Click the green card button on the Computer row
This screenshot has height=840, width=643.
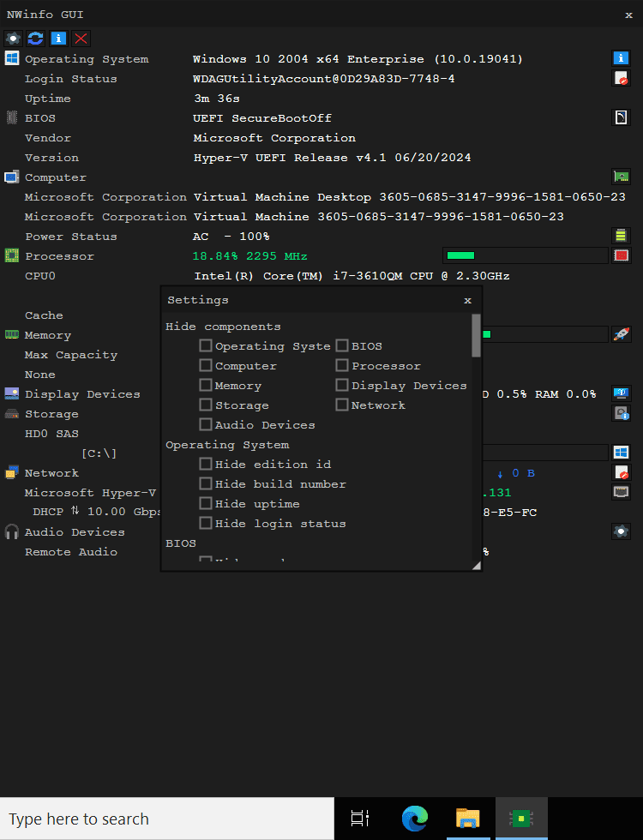pos(621,177)
